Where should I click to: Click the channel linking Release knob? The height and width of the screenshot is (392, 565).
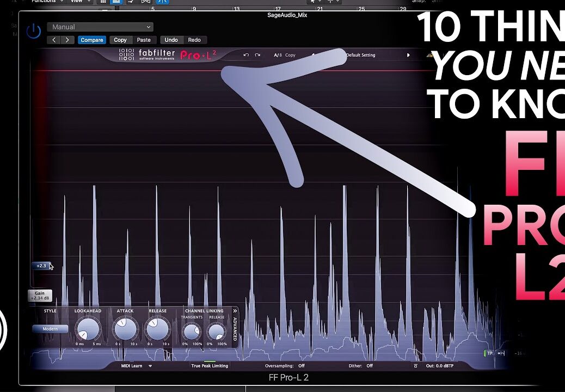(217, 331)
